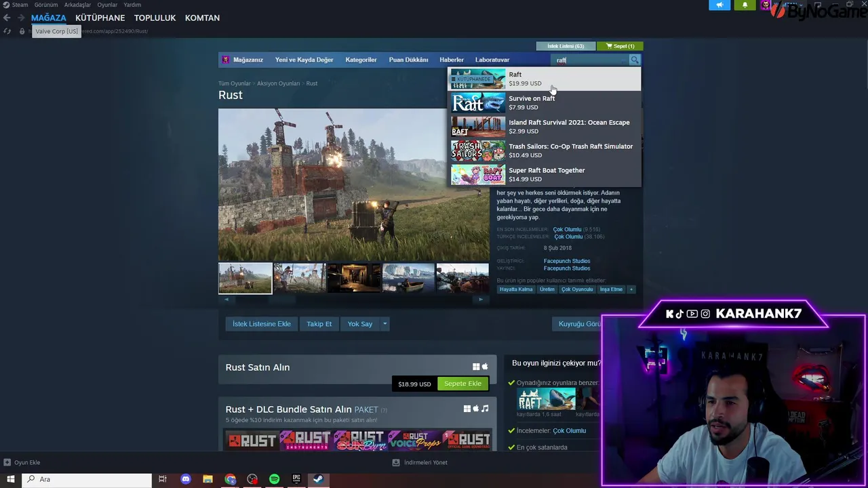The height and width of the screenshot is (488, 868).
Task: Open the Yok Say dropdown arrow
Action: tap(384, 324)
